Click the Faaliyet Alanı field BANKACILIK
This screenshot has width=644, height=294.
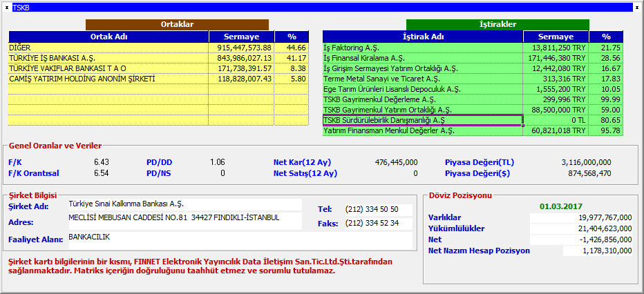[240, 240]
